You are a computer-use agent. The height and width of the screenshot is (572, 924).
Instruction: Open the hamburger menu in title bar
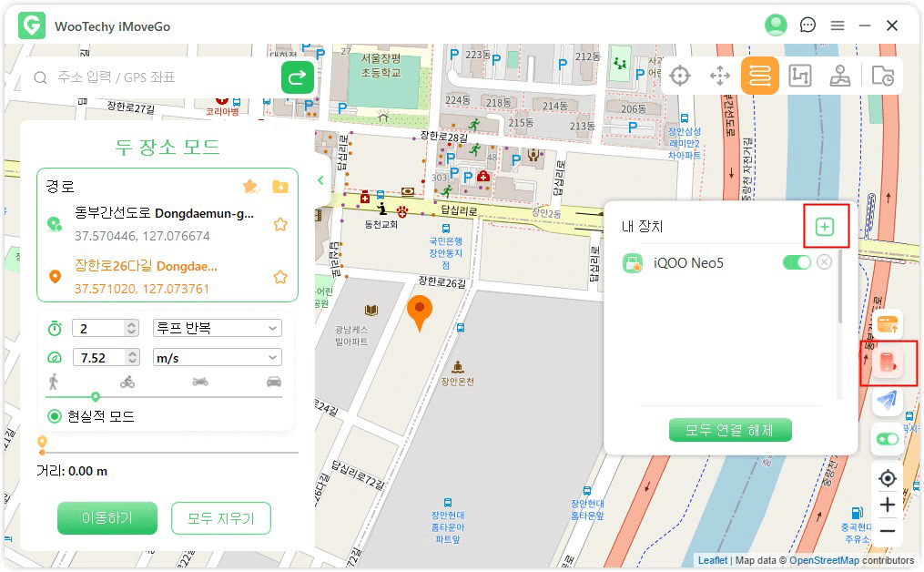(x=838, y=26)
